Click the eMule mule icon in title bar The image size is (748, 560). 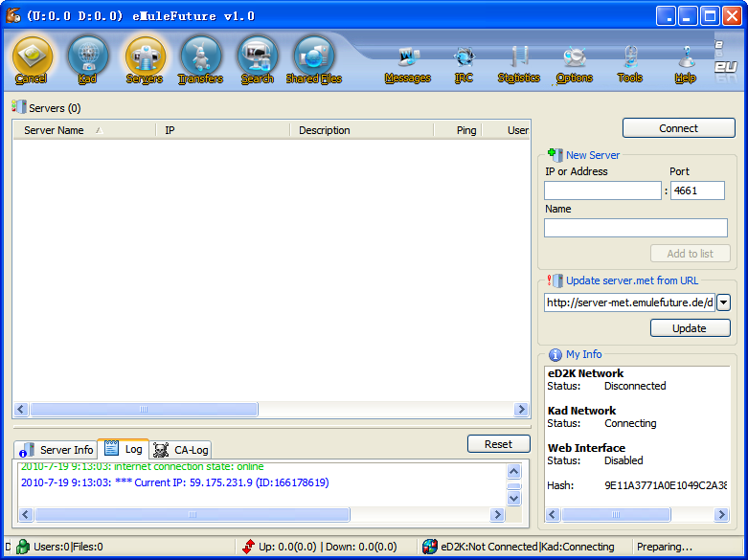point(13,15)
